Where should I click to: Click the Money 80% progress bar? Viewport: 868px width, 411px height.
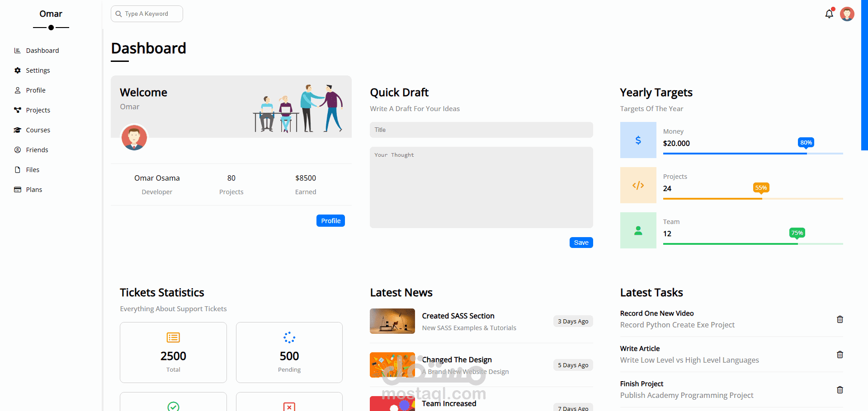coord(753,154)
